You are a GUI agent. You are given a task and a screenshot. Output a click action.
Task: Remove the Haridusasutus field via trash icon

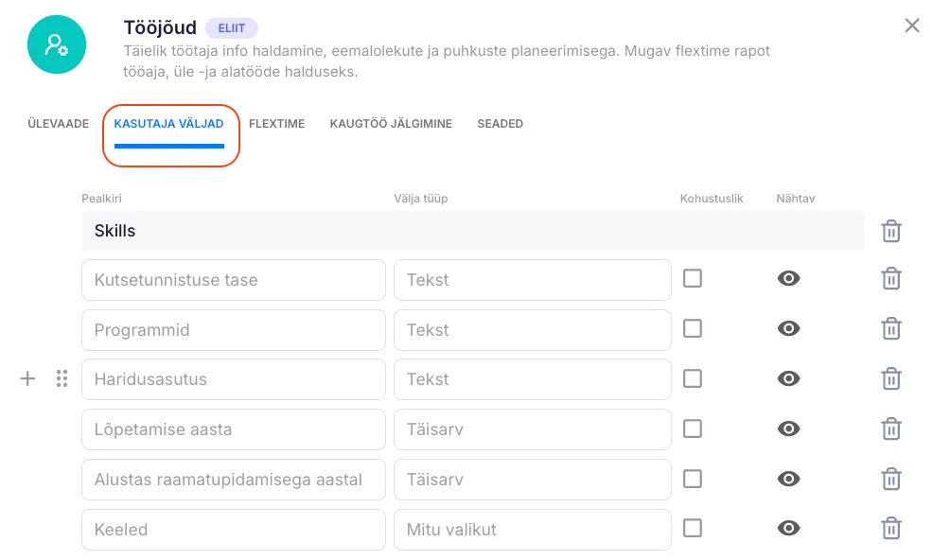pos(890,379)
